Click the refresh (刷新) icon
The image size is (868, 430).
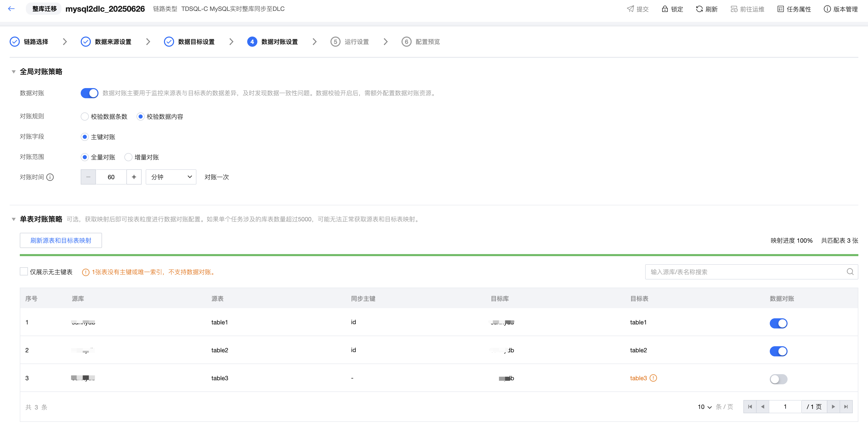699,9
